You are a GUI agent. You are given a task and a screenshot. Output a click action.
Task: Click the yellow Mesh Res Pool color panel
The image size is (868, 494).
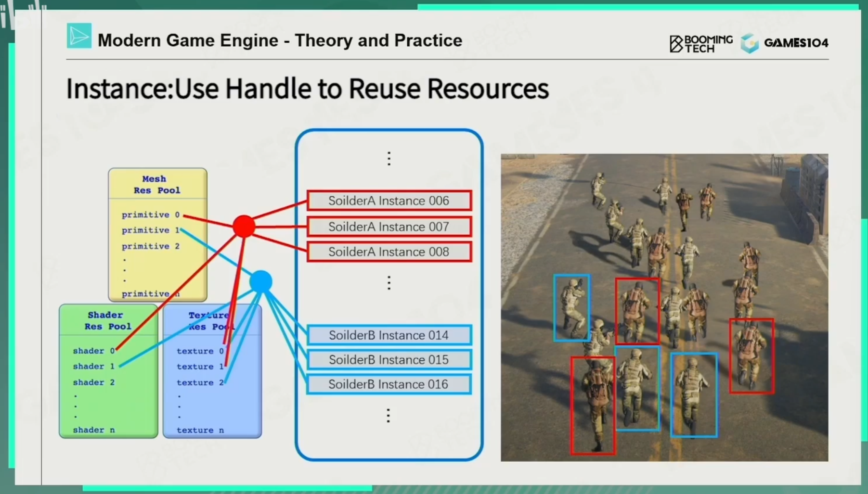pyautogui.click(x=157, y=236)
